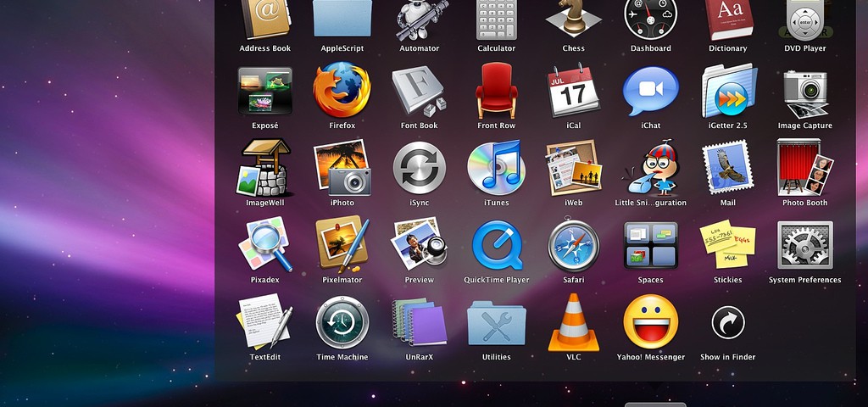This screenshot has height=407, width=868.
Task: Open System Preferences
Action: pyautogui.click(x=805, y=245)
